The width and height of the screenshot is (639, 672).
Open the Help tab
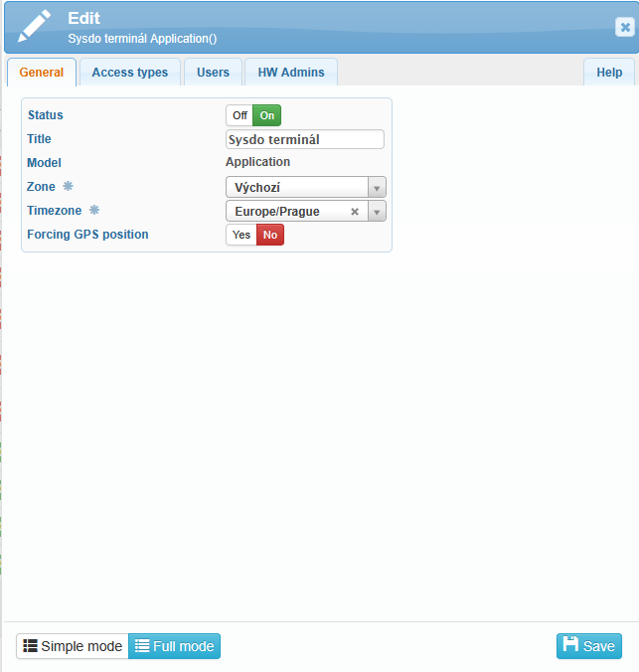pyautogui.click(x=609, y=72)
